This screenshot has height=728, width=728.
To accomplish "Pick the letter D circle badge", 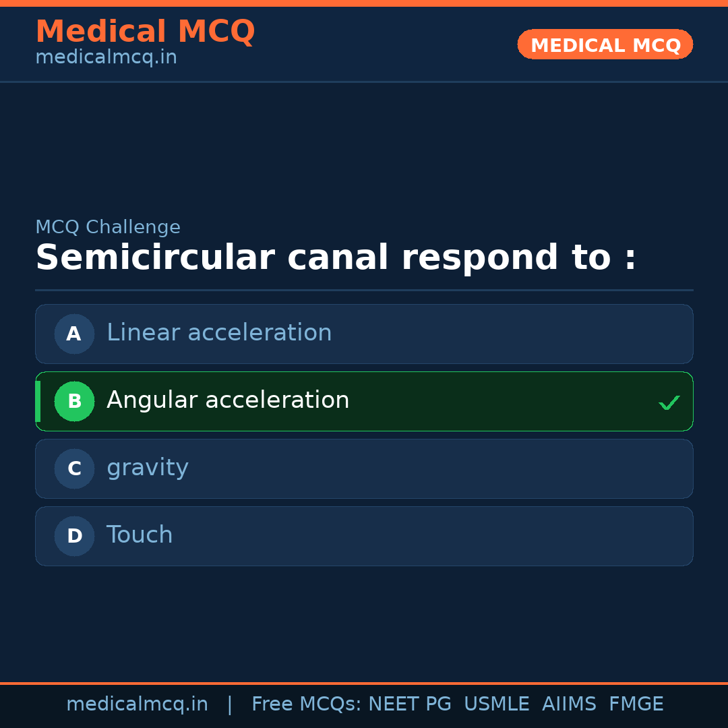I will [x=74, y=536].
